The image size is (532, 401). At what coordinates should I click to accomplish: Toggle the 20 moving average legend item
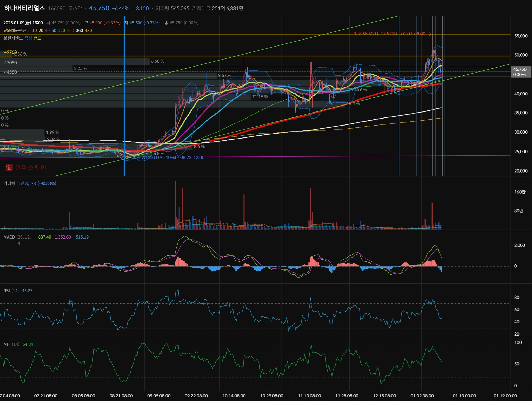[41, 31]
